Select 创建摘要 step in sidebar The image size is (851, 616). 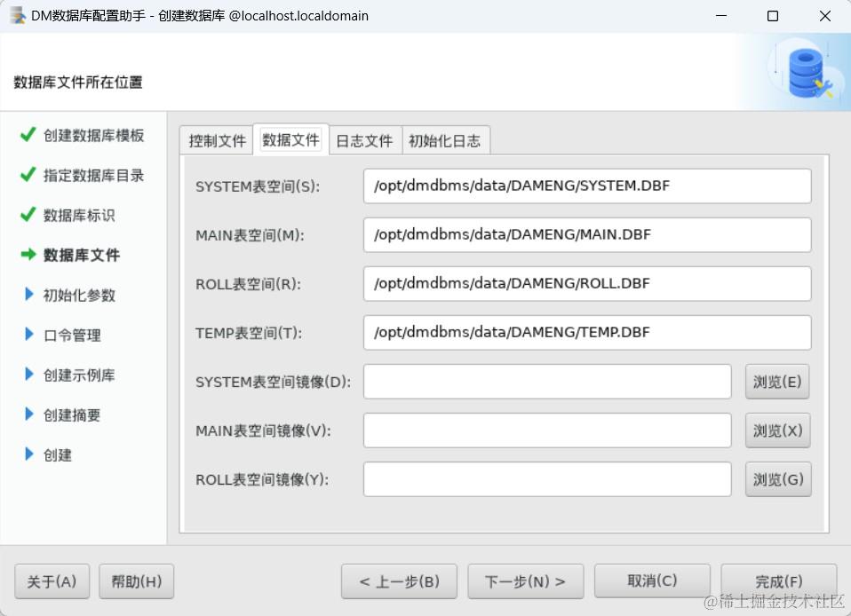(72, 415)
